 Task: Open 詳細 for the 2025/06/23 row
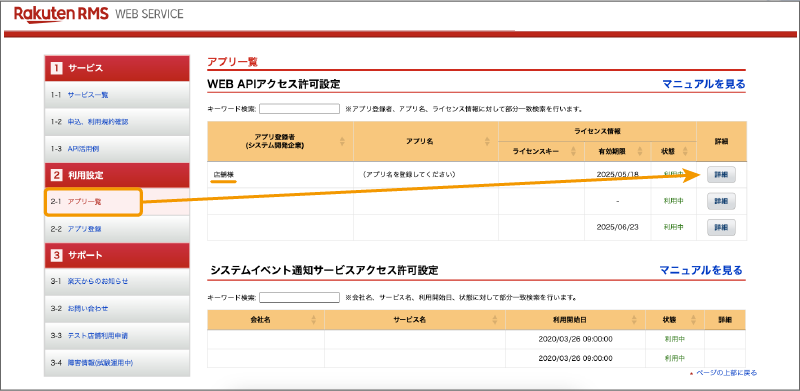pos(721,227)
